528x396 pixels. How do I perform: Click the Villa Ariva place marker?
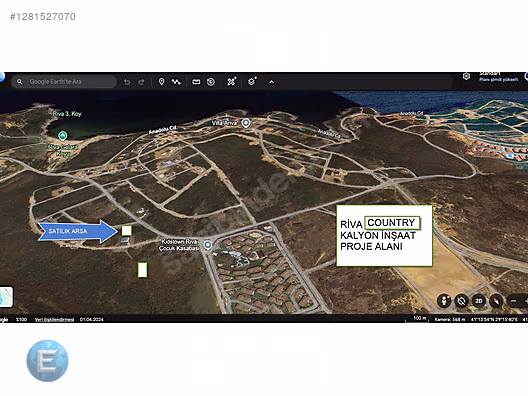pos(246,123)
